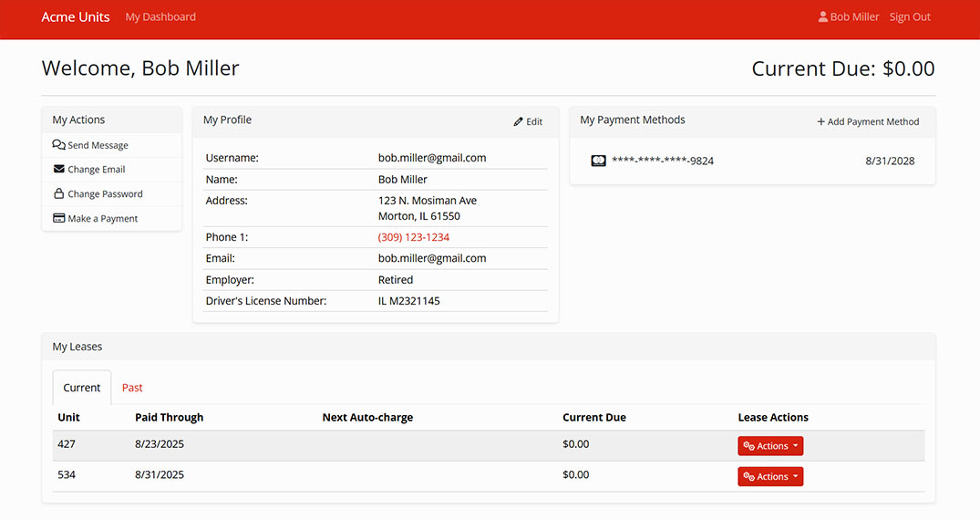The height and width of the screenshot is (520, 980).
Task: Click the phone number (309) 123-1234
Action: 414,237
